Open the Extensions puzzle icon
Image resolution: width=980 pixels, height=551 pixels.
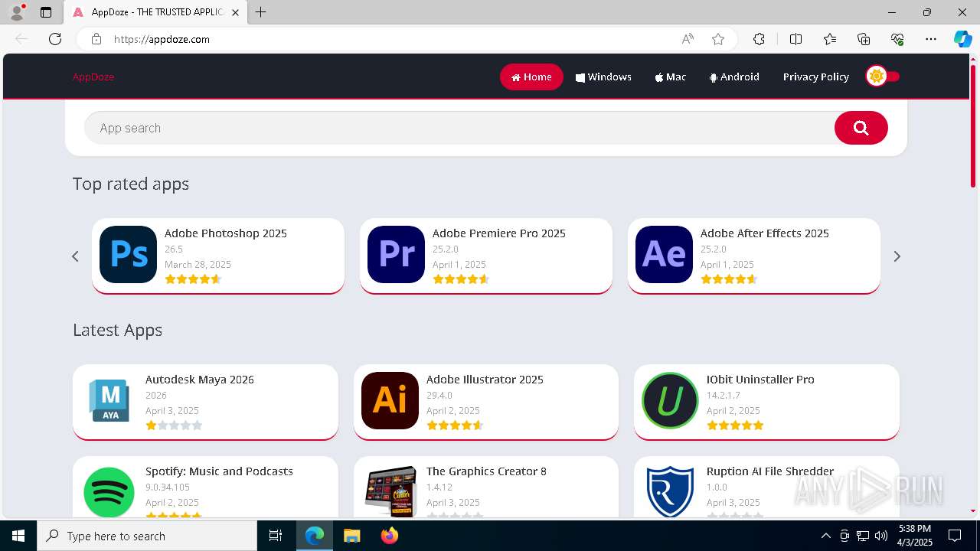click(759, 39)
